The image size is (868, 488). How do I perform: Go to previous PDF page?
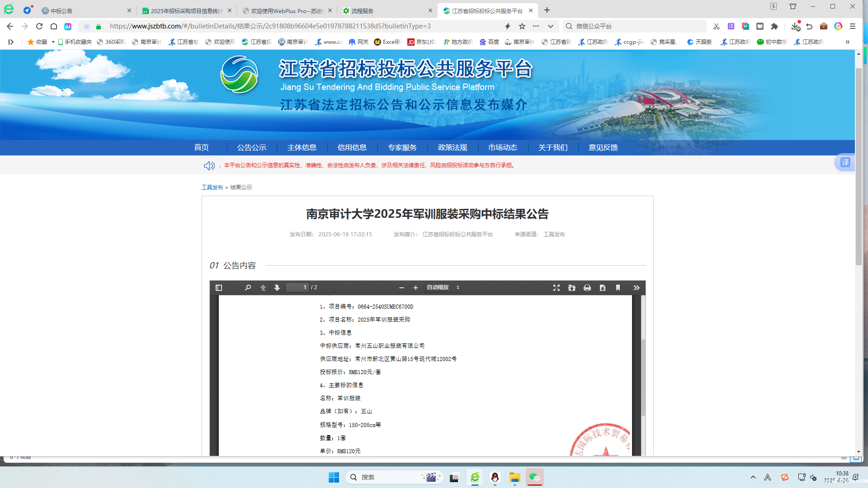click(x=263, y=288)
